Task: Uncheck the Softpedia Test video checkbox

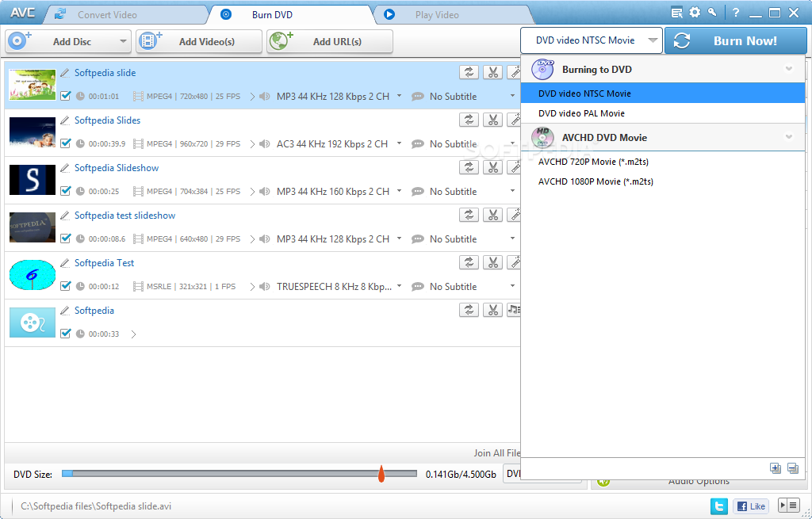Action: 65,286
